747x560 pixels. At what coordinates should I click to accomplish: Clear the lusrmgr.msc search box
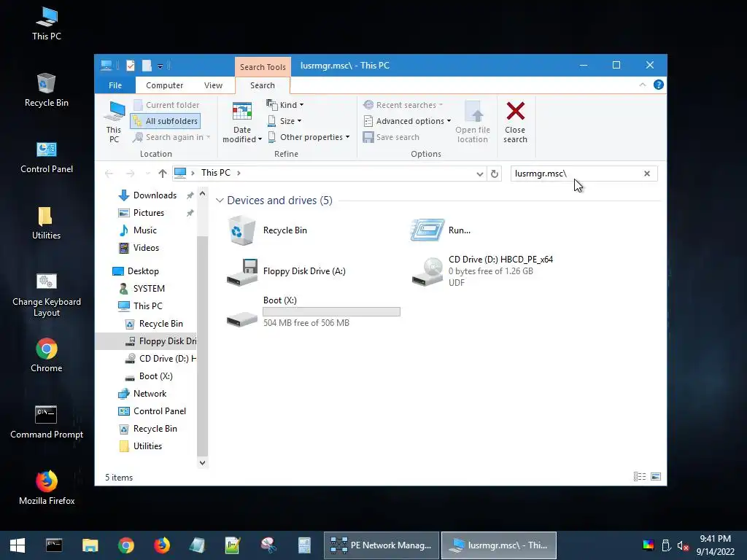[647, 174]
